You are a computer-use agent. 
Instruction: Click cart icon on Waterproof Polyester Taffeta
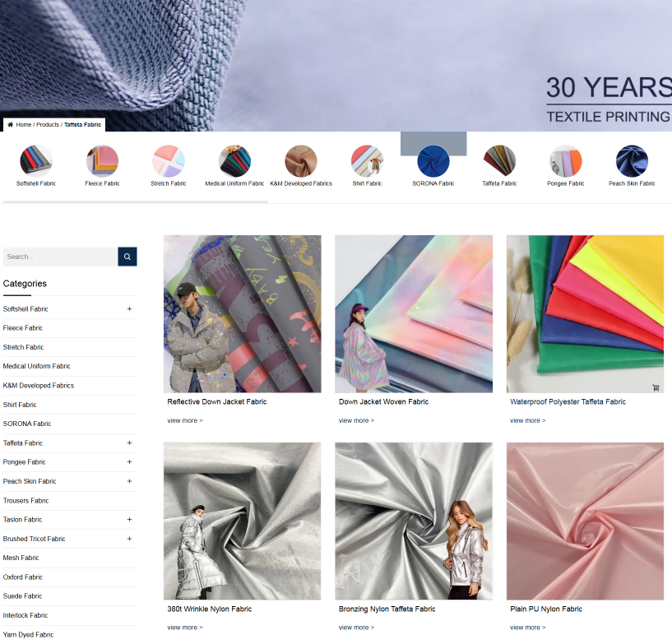656,387
